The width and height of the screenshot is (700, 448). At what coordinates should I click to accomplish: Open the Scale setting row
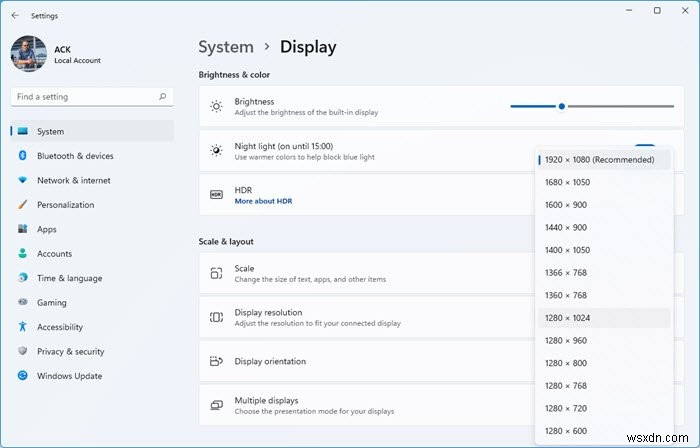[x=367, y=273]
